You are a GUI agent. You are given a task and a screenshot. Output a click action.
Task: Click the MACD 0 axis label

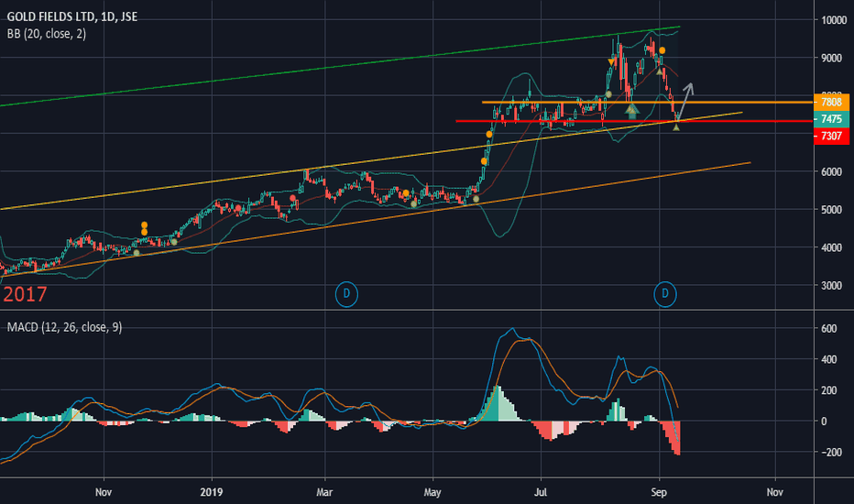point(824,422)
